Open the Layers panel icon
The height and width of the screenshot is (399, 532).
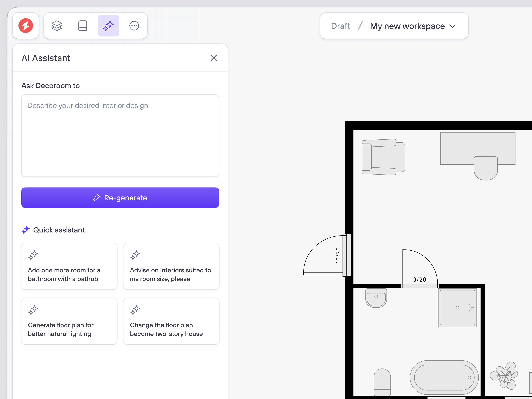[57, 26]
